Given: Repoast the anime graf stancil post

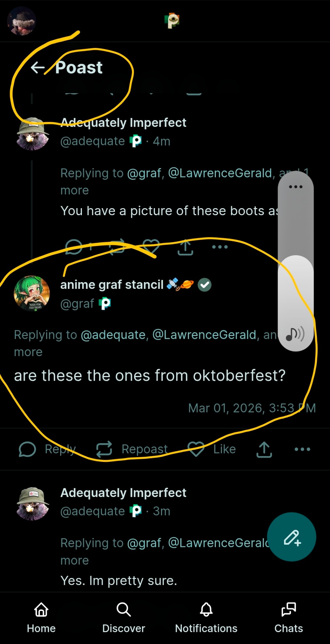Looking at the screenshot, I should [x=104, y=449].
